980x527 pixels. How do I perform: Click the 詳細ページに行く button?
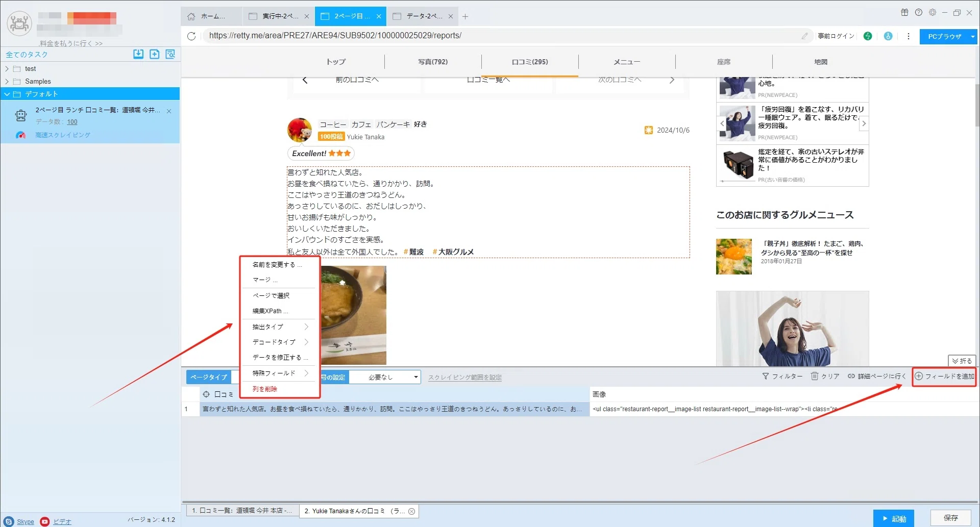(x=877, y=377)
